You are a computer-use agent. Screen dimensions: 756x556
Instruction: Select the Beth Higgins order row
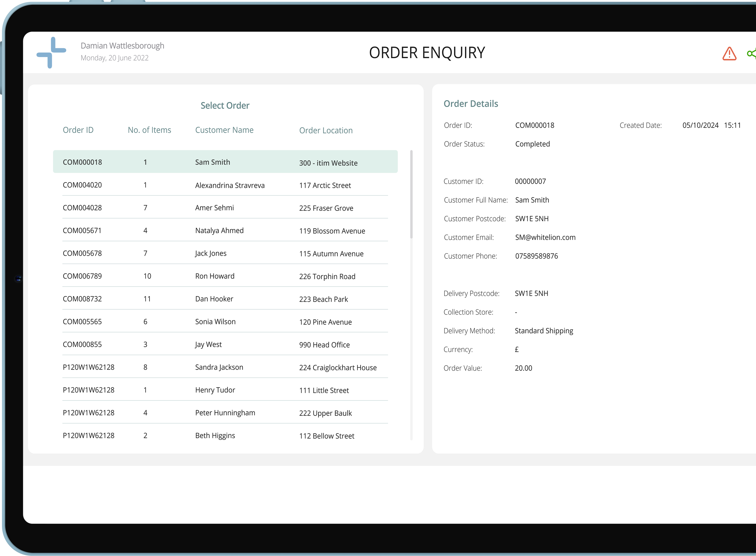click(225, 435)
